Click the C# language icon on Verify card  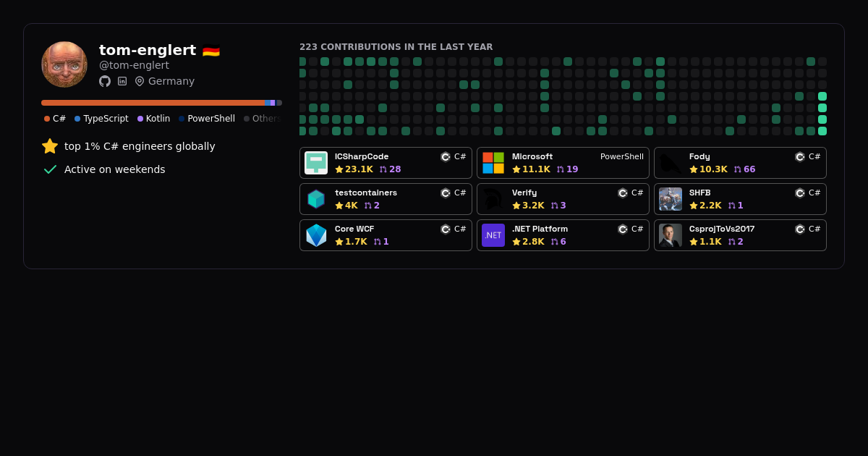point(623,193)
